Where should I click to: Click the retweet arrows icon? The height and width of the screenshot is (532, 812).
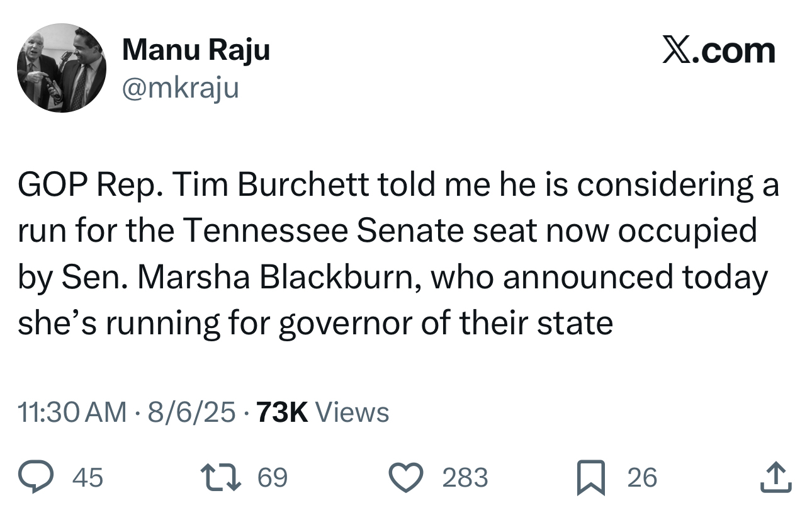(x=219, y=477)
